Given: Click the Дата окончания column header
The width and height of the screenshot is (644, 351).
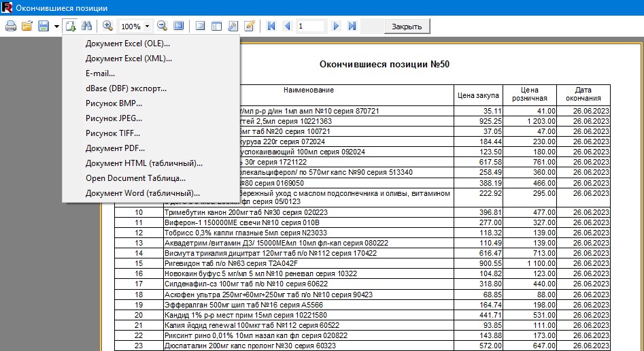Looking at the screenshot, I should 583,94.
